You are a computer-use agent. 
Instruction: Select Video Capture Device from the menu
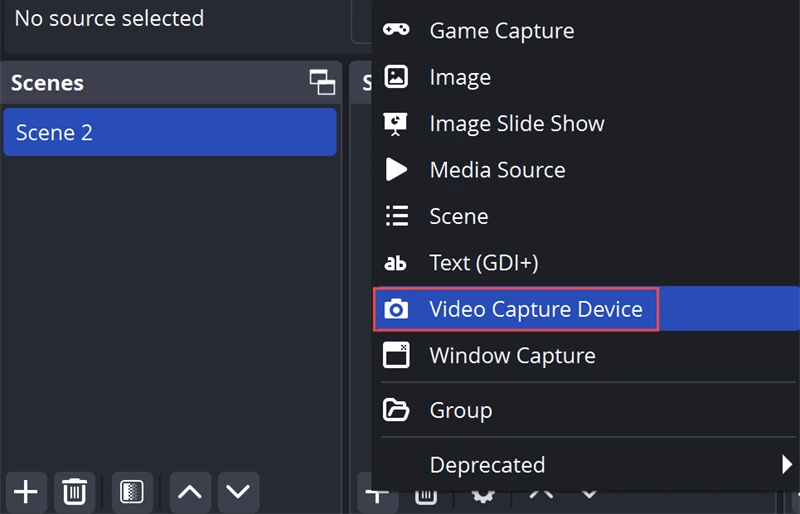[535, 309]
